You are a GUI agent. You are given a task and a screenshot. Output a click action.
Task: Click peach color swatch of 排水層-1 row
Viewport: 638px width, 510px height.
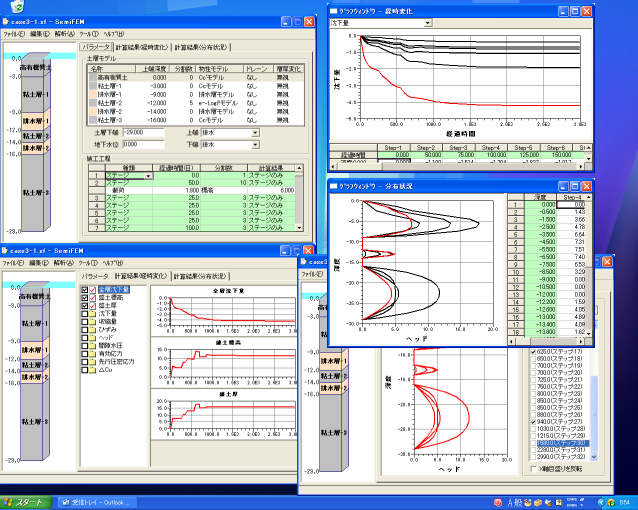pos(93,94)
